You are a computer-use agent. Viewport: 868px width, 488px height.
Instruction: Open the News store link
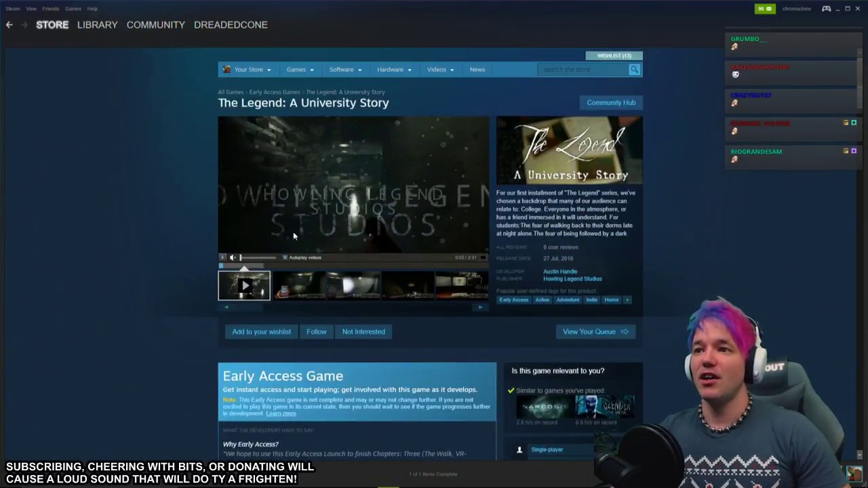pos(477,69)
